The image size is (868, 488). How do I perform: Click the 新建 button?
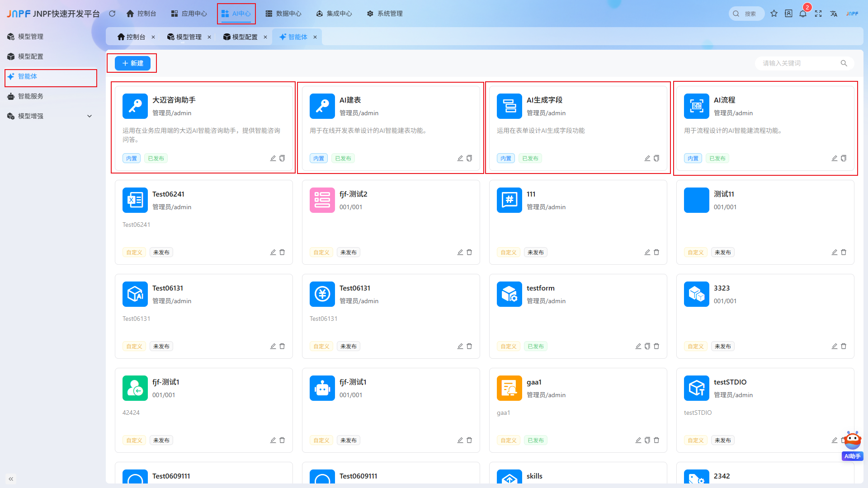pyautogui.click(x=132, y=63)
